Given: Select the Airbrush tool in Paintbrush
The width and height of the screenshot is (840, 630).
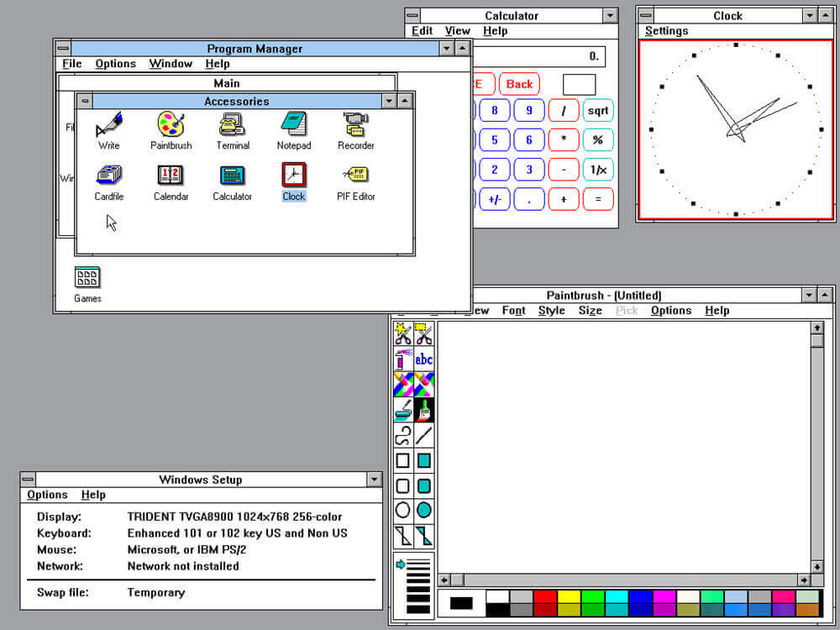Looking at the screenshot, I should tap(403, 360).
